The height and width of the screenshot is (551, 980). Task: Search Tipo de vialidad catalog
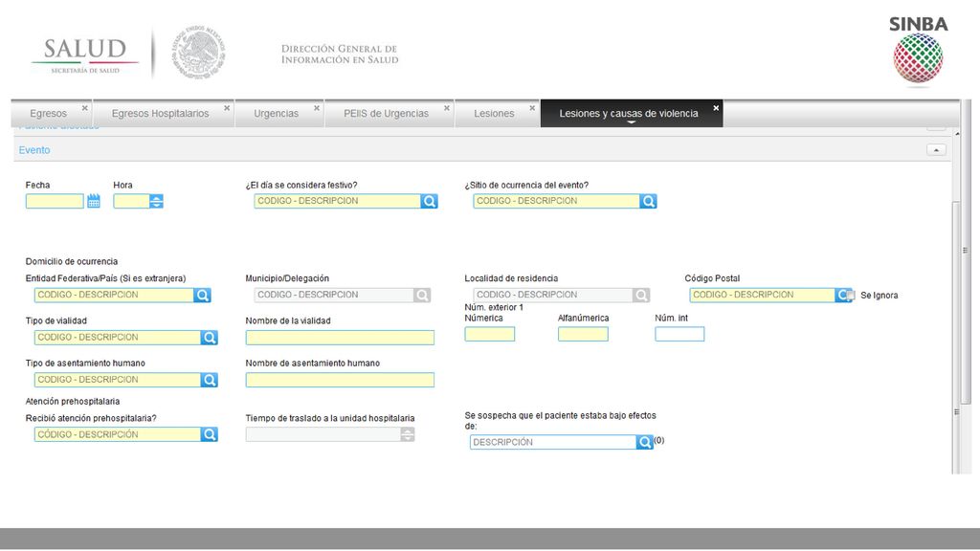point(210,338)
